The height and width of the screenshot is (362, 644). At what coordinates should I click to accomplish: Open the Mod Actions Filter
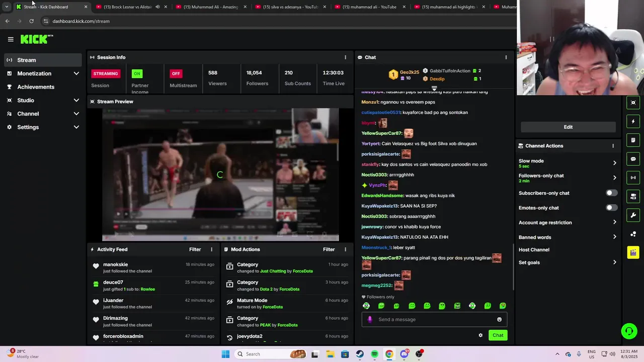pyautogui.click(x=329, y=249)
